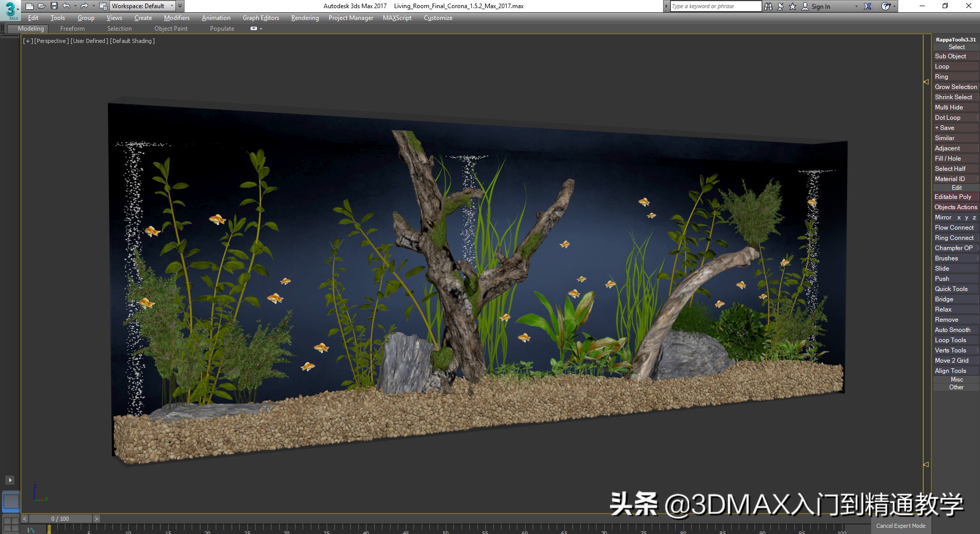Click the Favorites star icon

tap(792, 6)
